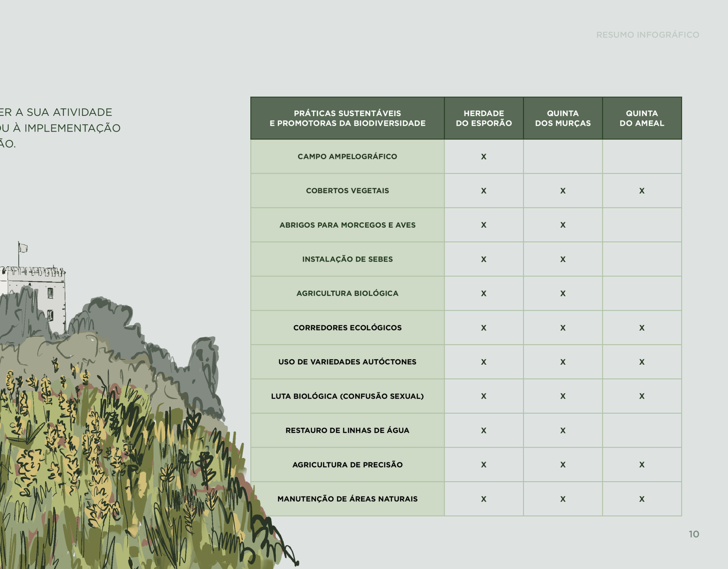
Task: Click the X for Cobertos Vegetais under Ameal
Action: click(x=642, y=191)
